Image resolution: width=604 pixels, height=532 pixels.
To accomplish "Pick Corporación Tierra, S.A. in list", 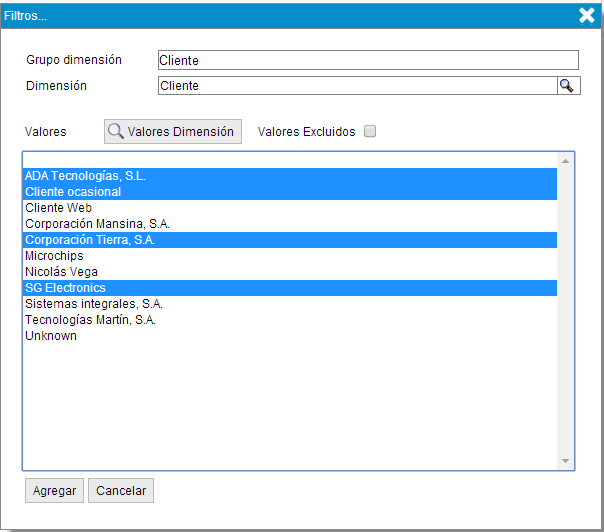I will coord(90,240).
